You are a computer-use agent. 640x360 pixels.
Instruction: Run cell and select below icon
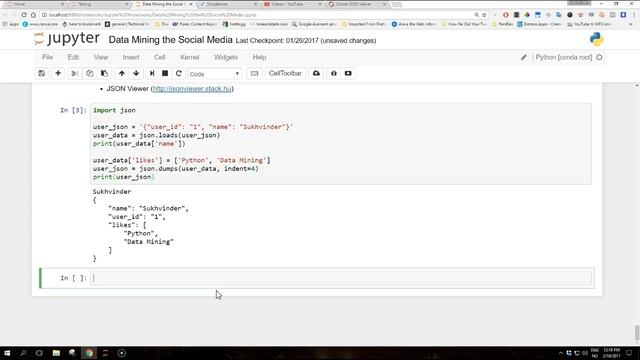(152, 73)
